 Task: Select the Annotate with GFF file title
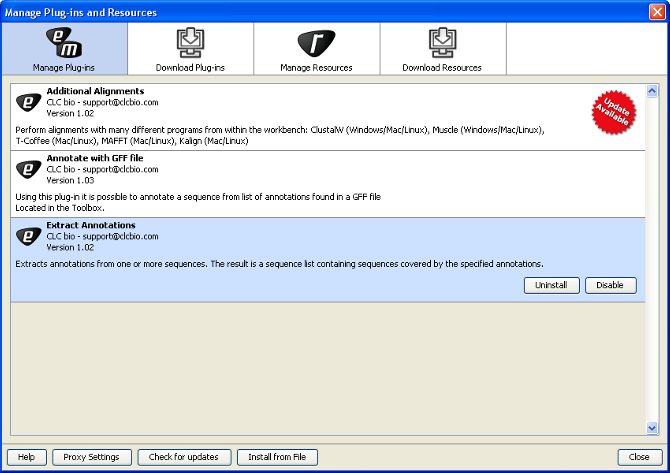[95, 158]
